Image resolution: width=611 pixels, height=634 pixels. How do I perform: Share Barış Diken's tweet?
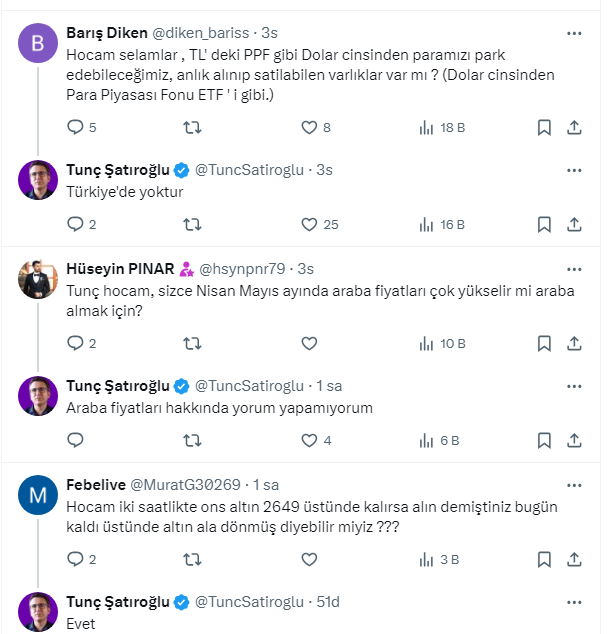coord(574,127)
